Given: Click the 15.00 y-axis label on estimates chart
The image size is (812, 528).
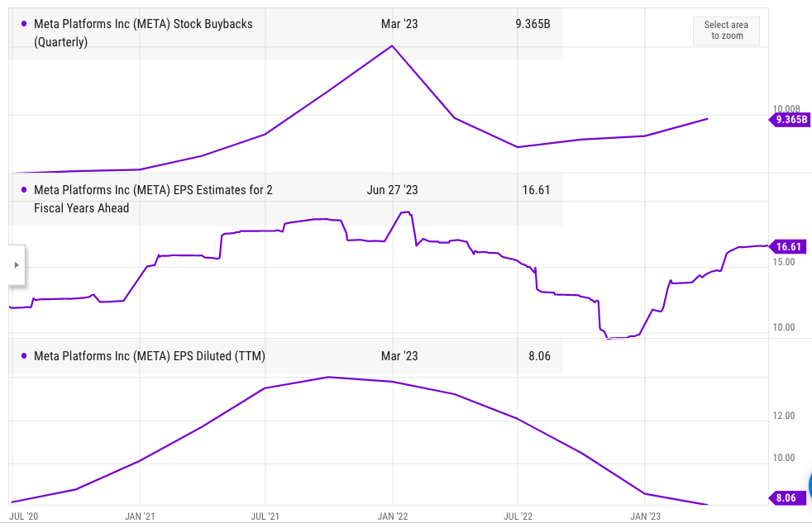Looking at the screenshot, I should 784,262.
